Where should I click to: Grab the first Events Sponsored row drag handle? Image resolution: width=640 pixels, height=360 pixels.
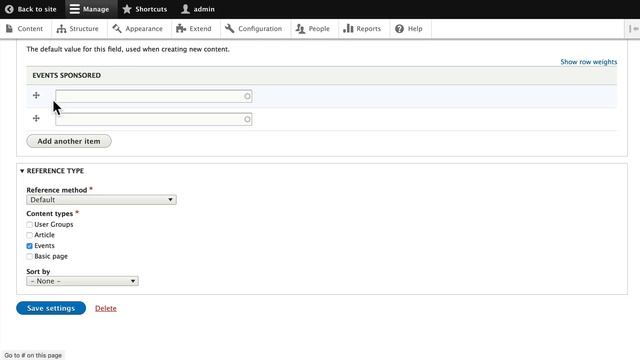click(36, 95)
